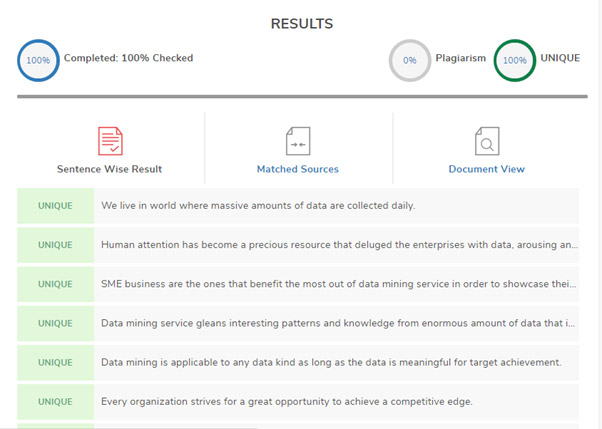Click the Plagiarism label

point(460,58)
